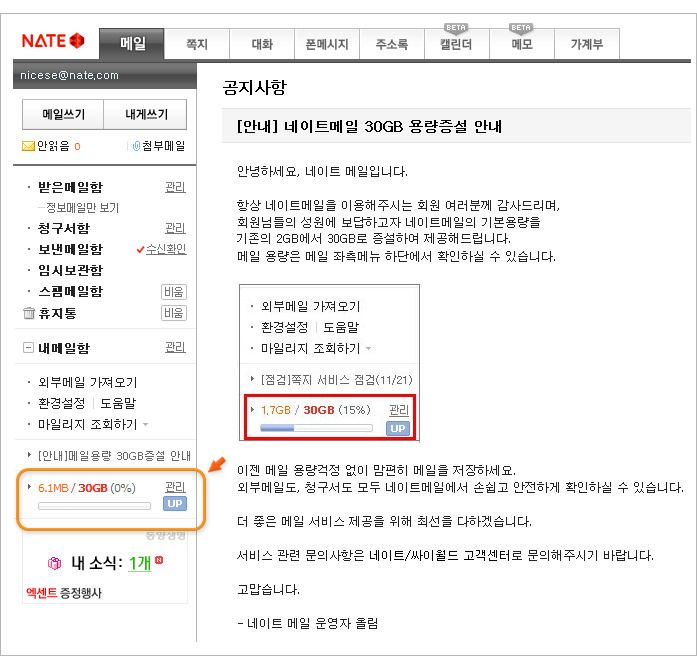The height and width of the screenshot is (656, 697).
Task: Open [안내]메일용량 30GB증설 안내 notice
Action: click(x=114, y=456)
